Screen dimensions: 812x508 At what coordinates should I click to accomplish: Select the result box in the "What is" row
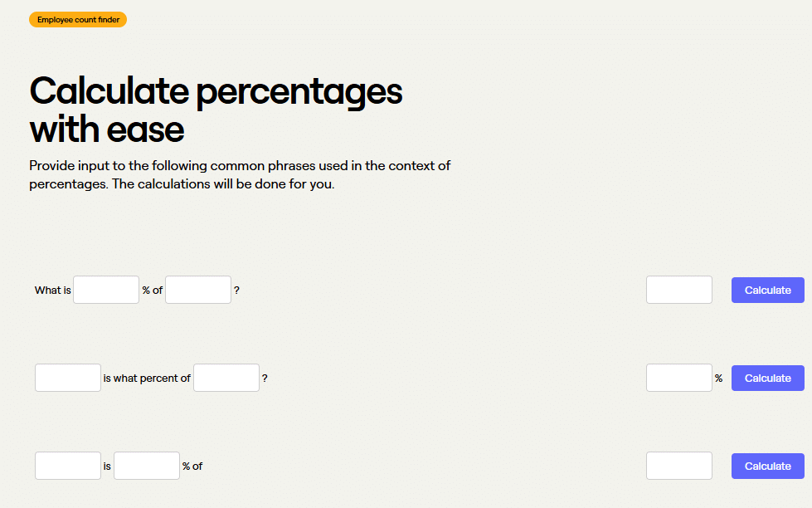[678, 290]
